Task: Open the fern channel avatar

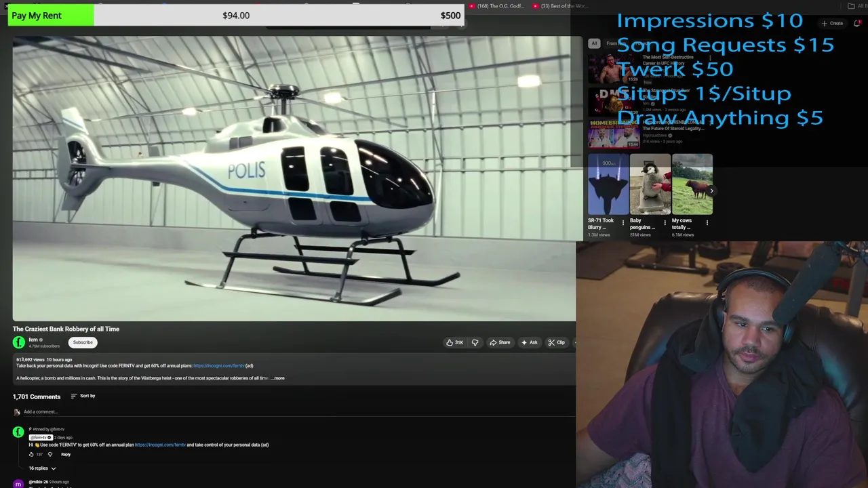Action: coord(19,342)
